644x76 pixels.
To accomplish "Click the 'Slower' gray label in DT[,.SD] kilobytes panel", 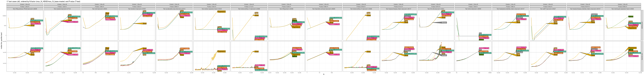I will [x=444, y=23].
